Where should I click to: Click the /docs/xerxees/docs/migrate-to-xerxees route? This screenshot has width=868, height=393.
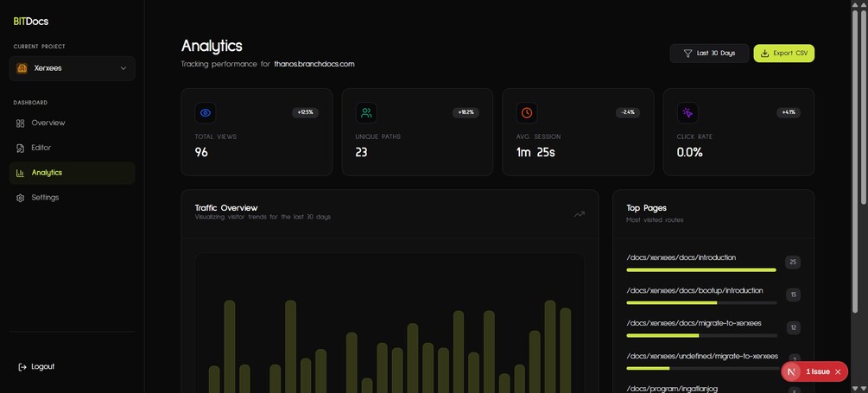tap(694, 323)
